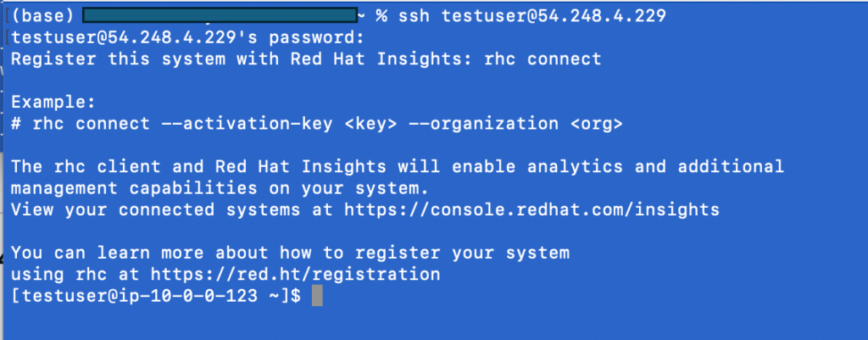
Task: Click the "<org>" placeholder text
Action: coord(596,124)
